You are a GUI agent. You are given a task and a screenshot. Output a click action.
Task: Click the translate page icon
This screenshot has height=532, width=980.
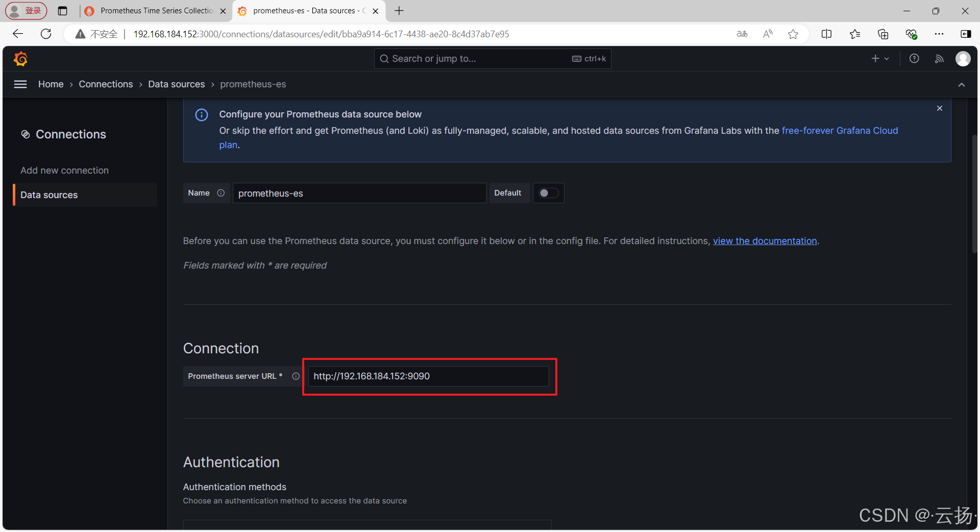[742, 34]
